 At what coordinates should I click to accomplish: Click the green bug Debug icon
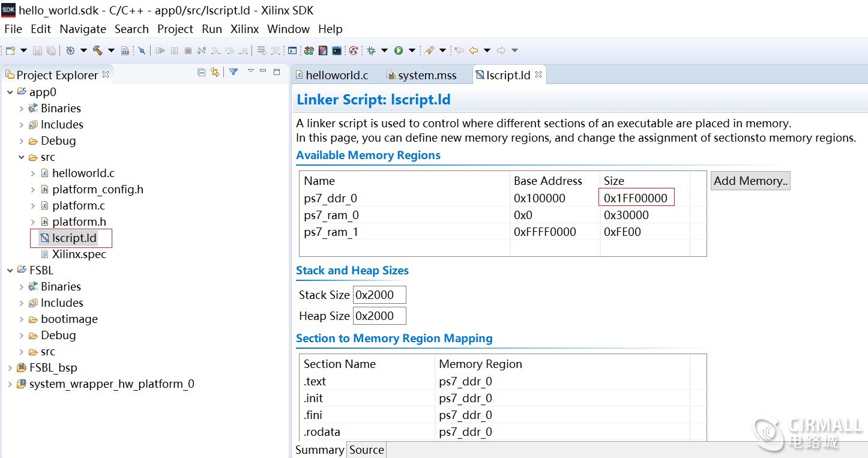(x=371, y=50)
